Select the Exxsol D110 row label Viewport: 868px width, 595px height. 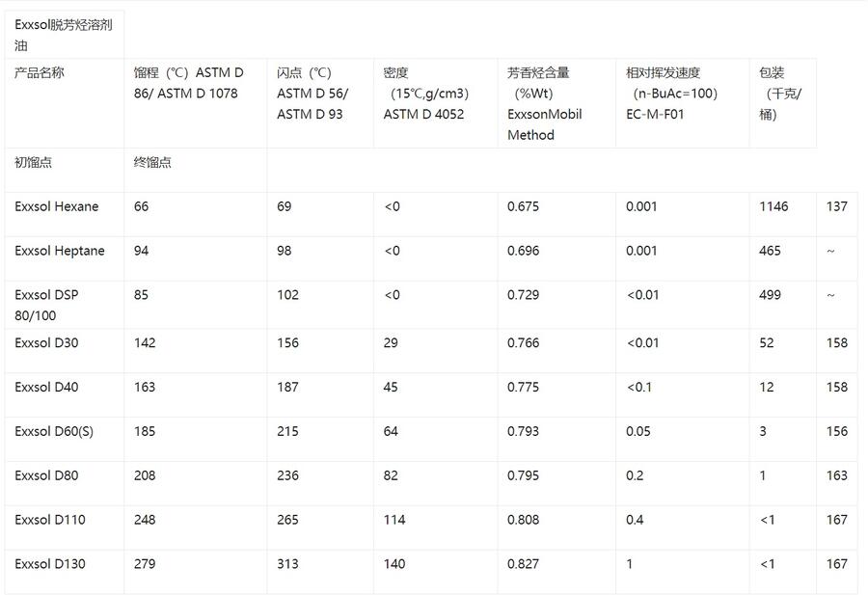(x=50, y=520)
